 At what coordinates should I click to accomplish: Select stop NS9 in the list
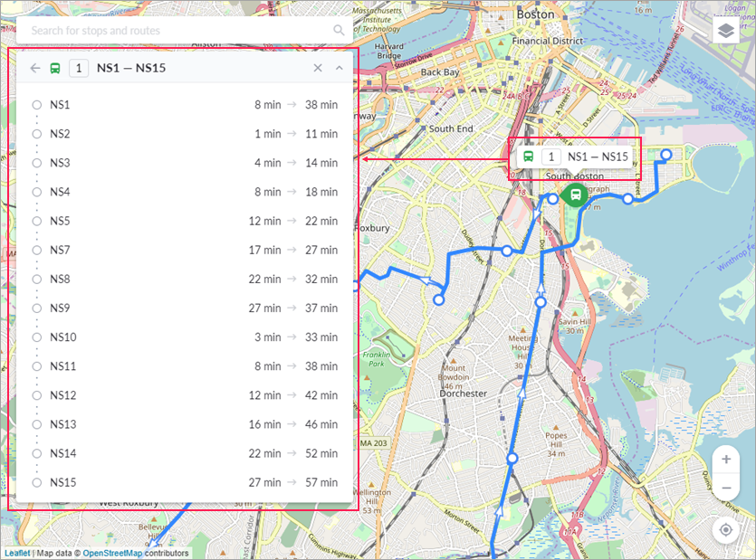(x=185, y=308)
